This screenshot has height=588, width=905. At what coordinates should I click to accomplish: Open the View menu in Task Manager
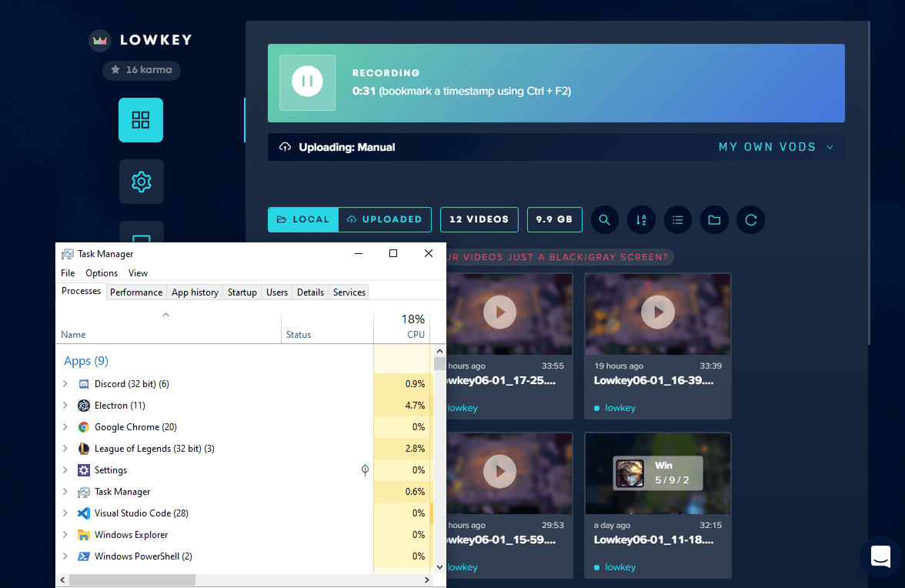[x=138, y=273]
